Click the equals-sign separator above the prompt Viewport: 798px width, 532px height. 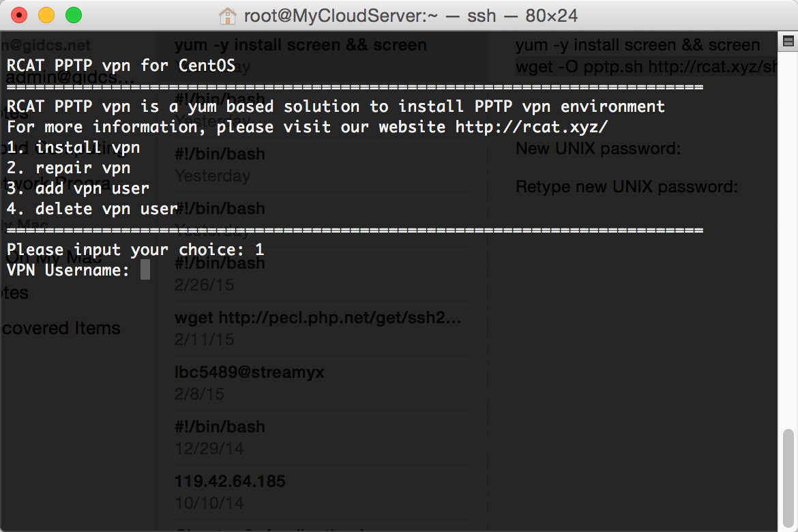point(355,230)
